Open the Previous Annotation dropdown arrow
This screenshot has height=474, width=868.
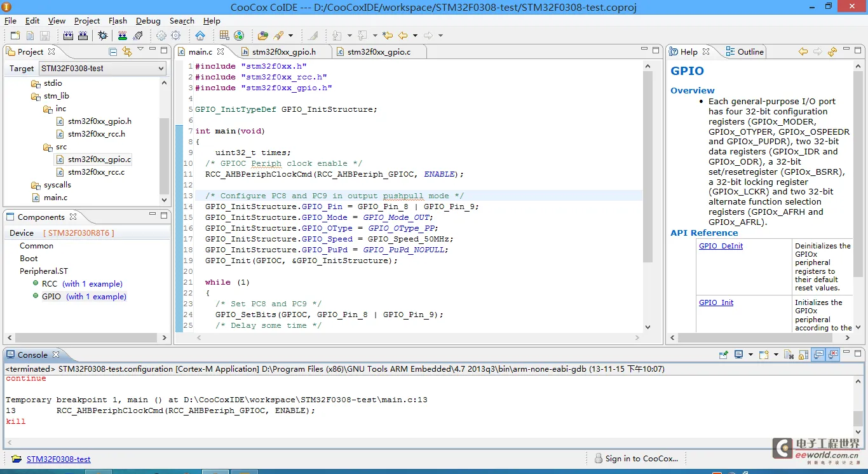pyautogui.click(x=375, y=36)
